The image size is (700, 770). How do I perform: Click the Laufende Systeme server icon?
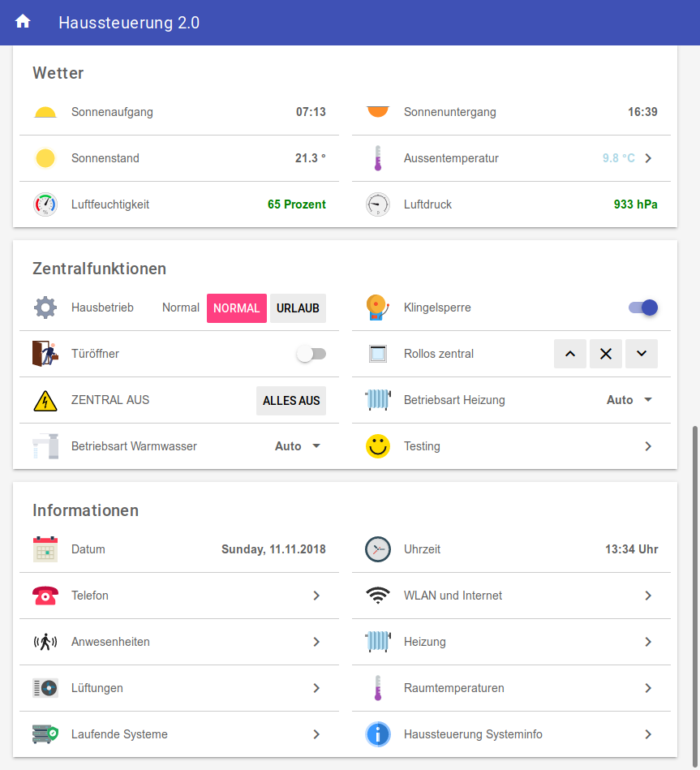(x=45, y=734)
